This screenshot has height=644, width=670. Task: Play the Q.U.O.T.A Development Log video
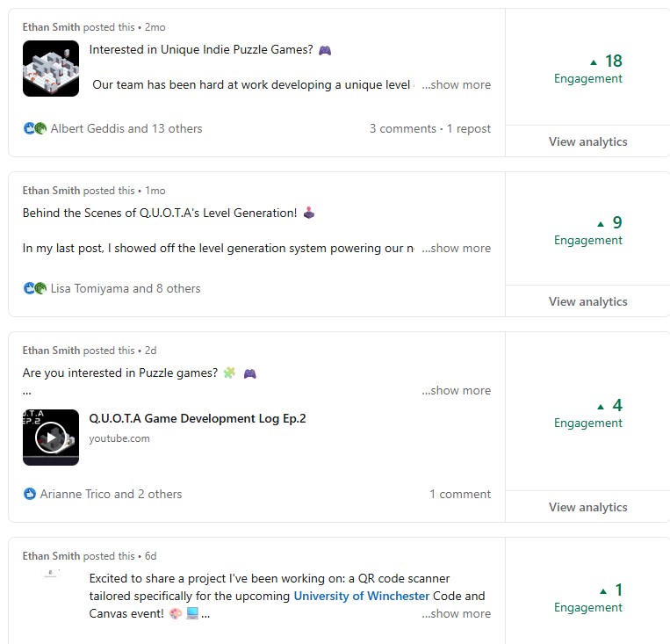50,437
